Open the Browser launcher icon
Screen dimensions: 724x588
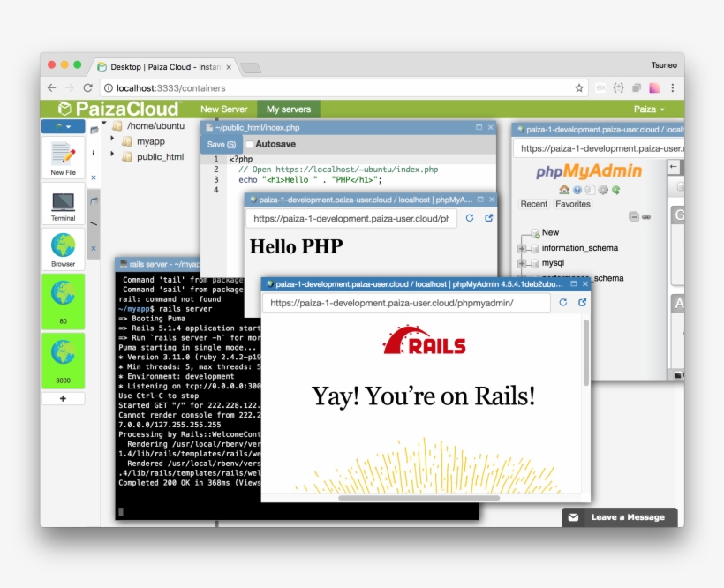click(x=64, y=250)
